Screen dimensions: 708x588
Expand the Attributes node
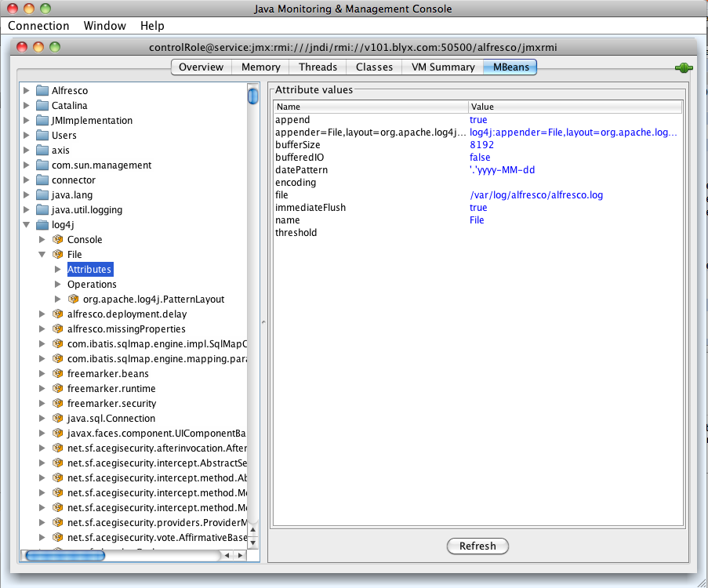tap(58, 269)
